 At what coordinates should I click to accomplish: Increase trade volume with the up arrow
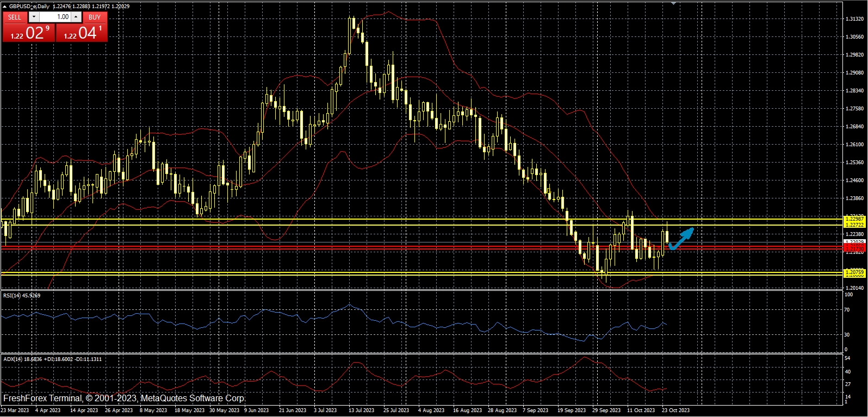click(x=76, y=17)
